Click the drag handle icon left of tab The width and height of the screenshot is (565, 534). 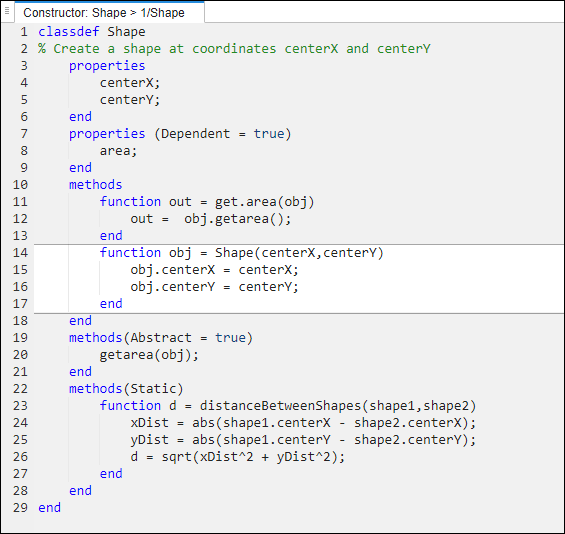click(x=6, y=12)
